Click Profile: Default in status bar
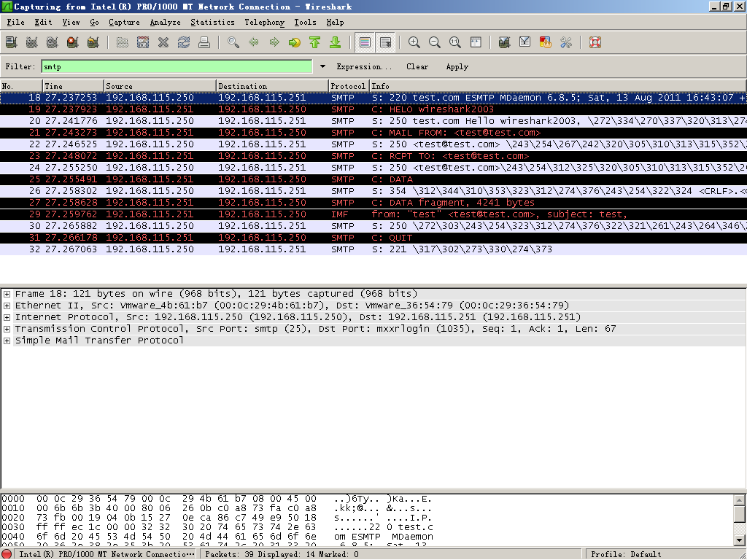Image resolution: width=747 pixels, height=560 pixels. coord(626,554)
